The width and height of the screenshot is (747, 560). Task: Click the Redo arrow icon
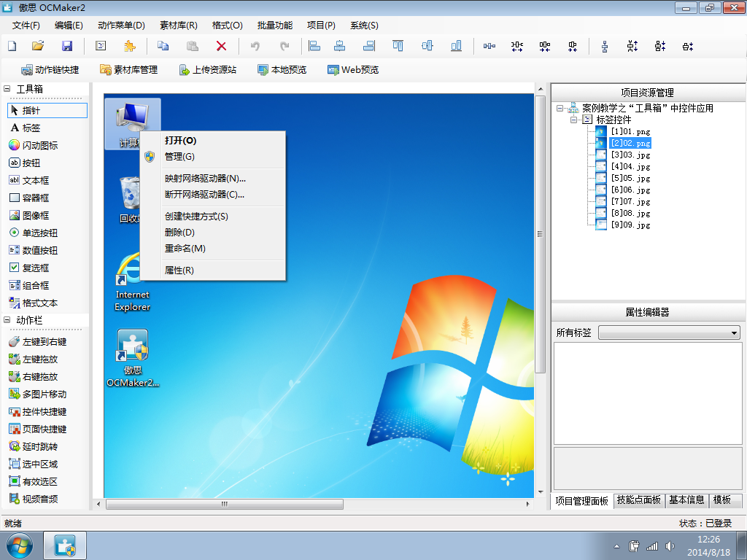point(285,46)
